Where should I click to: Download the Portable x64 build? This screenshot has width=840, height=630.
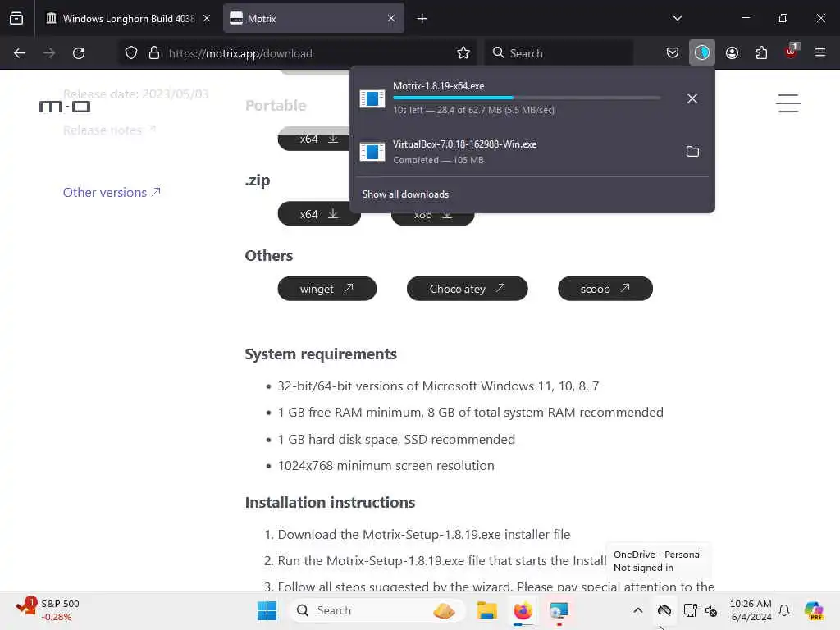[x=314, y=139]
